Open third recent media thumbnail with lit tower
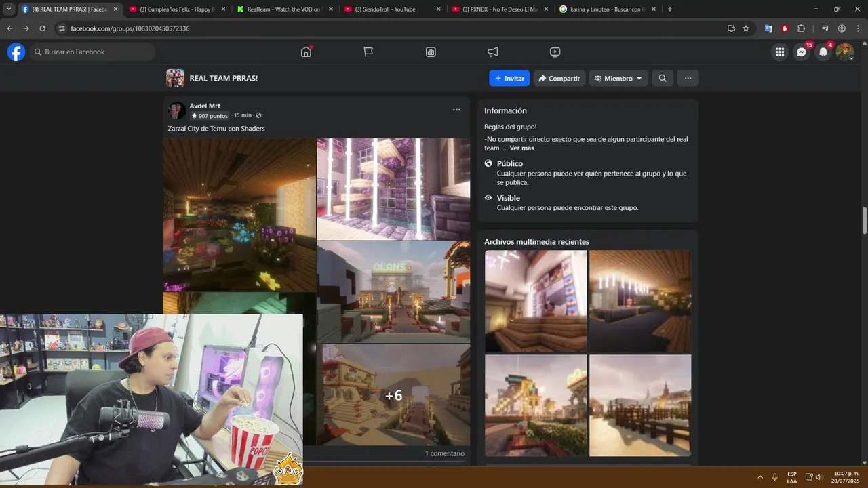The image size is (868, 488). pyautogui.click(x=536, y=405)
